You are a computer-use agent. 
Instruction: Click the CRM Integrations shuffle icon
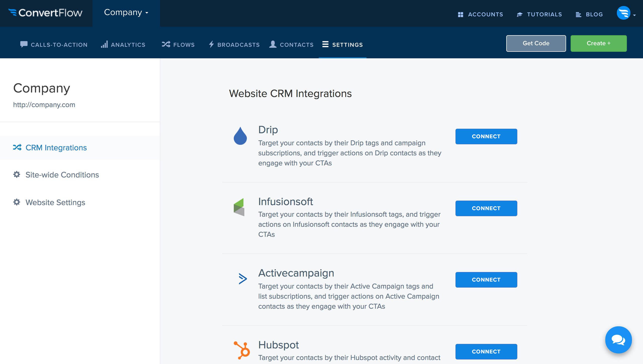coord(17,147)
